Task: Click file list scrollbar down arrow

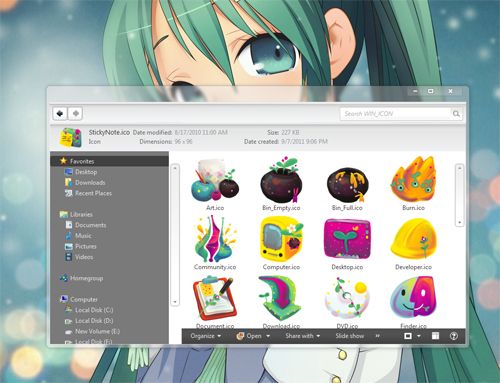Action: tap(460, 222)
